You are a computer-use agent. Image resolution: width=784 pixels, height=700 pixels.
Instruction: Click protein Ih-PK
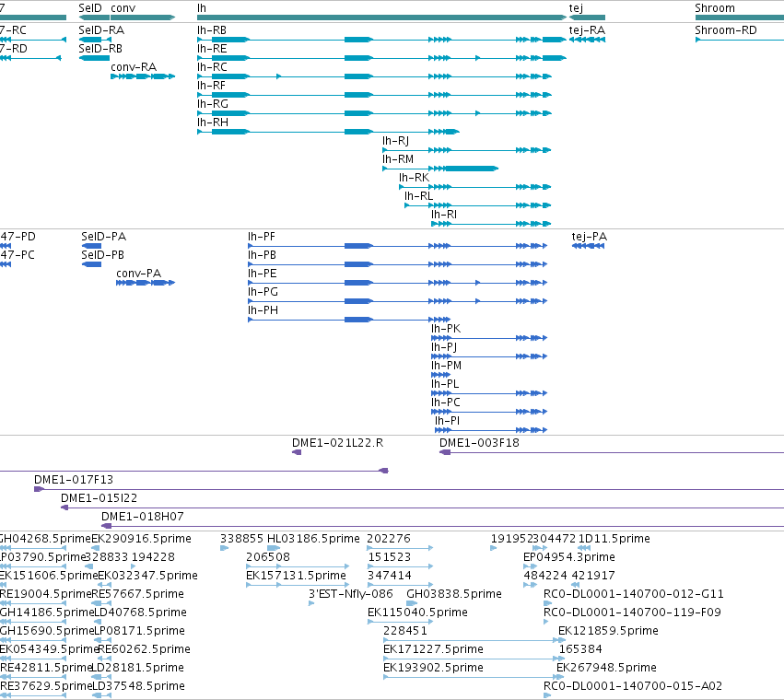click(x=489, y=339)
